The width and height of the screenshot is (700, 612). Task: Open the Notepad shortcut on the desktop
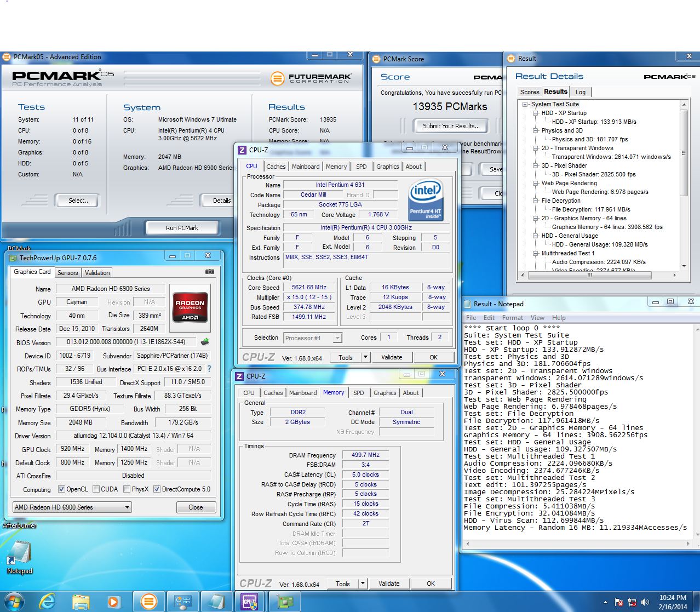(20, 558)
